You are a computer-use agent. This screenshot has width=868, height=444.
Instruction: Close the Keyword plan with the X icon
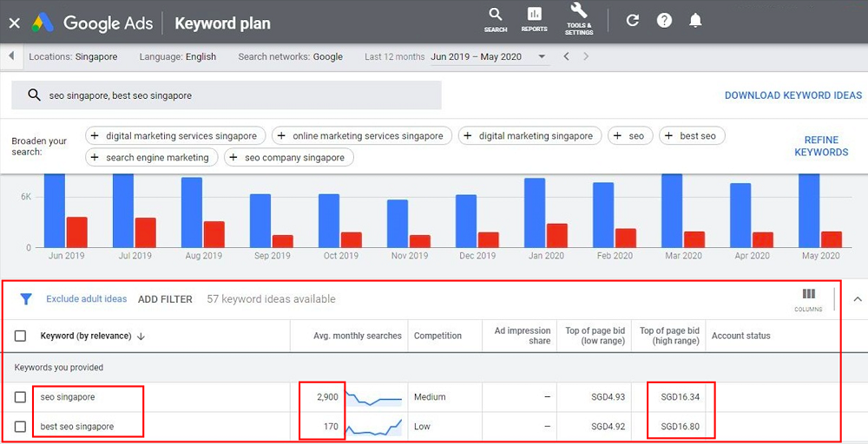coord(15,23)
